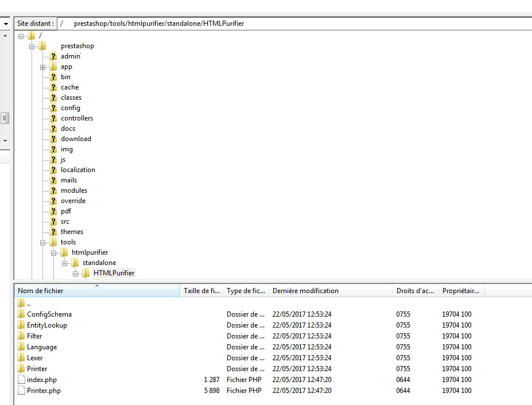Click the override folder question-mark icon
The width and height of the screenshot is (532, 405).
(x=53, y=201)
